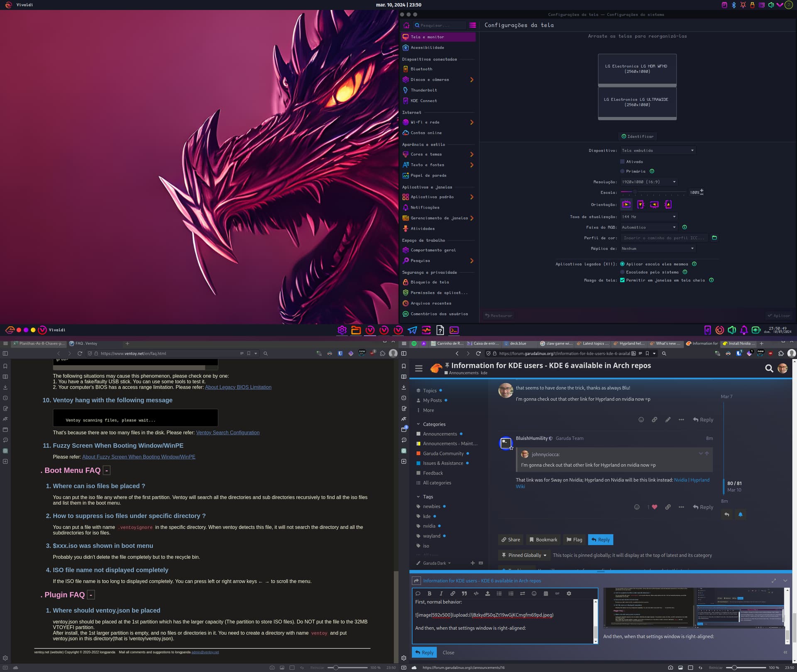Adjust zoom slider in Ventoy browser status bar

(x=347, y=668)
